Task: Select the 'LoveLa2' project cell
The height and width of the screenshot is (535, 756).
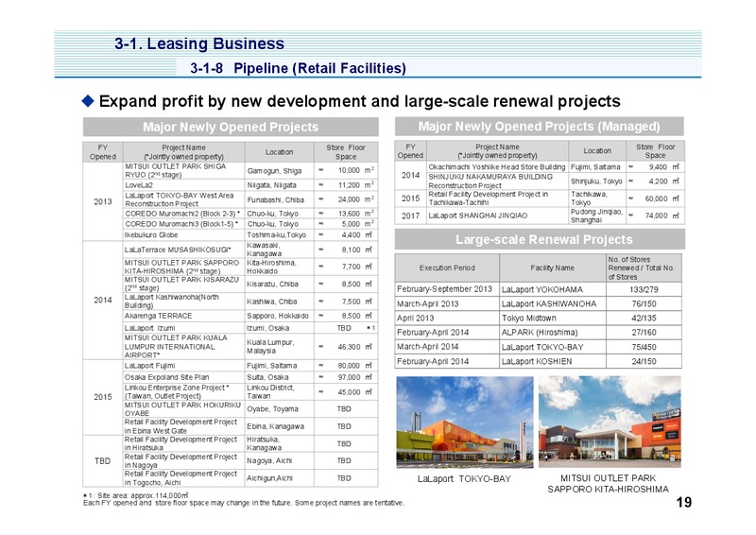Action: click(x=183, y=185)
